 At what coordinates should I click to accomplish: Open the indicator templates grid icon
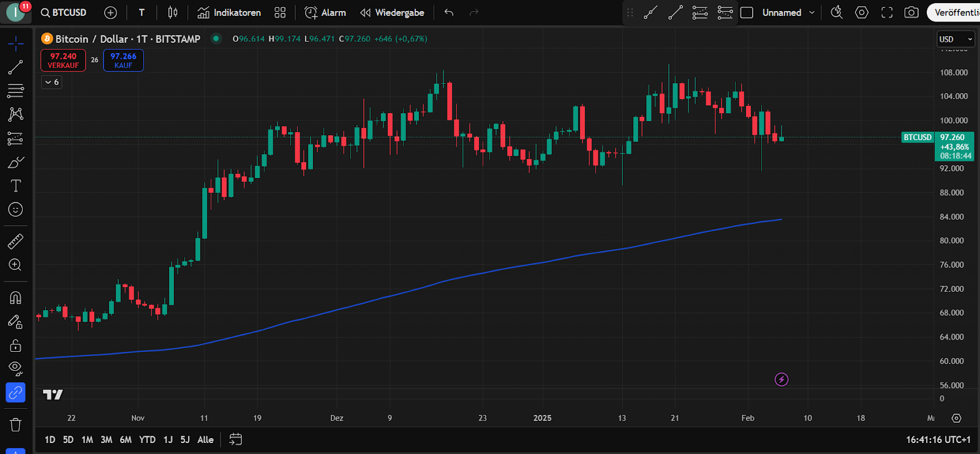pyautogui.click(x=280, y=12)
